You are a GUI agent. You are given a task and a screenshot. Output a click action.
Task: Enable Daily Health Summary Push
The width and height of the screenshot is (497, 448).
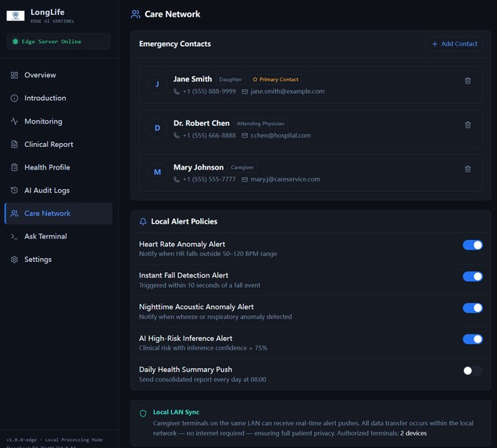point(473,371)
